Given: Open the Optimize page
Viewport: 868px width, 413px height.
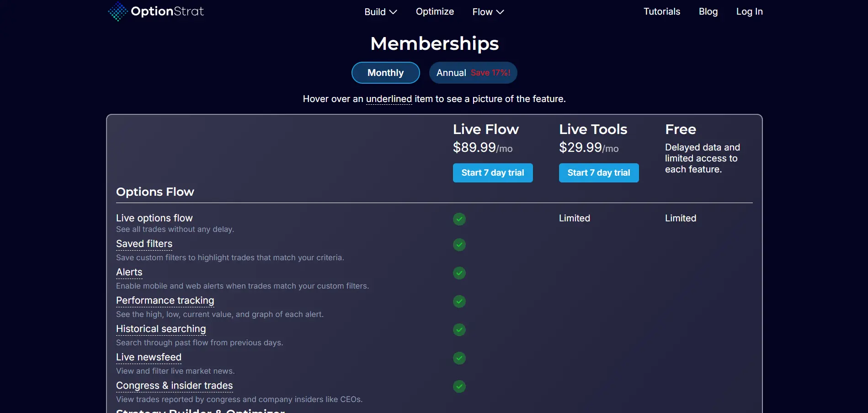Looking at the screenshot, I should [x=435, y=11].
